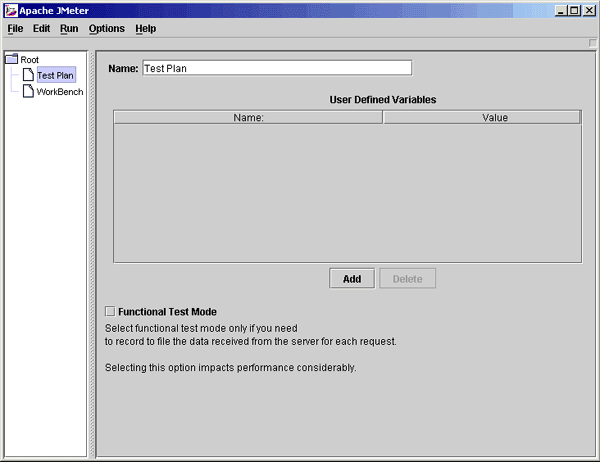Screen dimensions: 600x462
Task: Click the Test Plan document icon
Action: (28, 75)
